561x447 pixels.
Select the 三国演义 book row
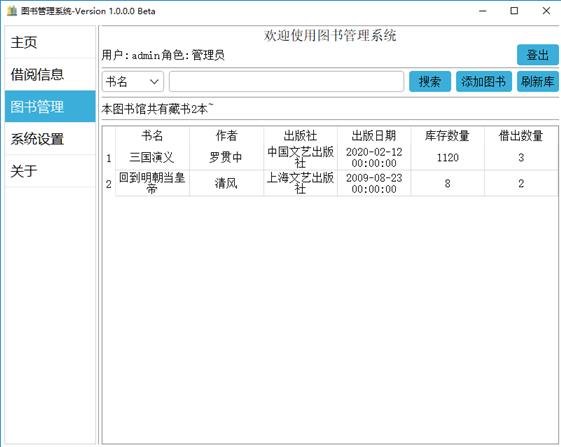coord(336,157)
